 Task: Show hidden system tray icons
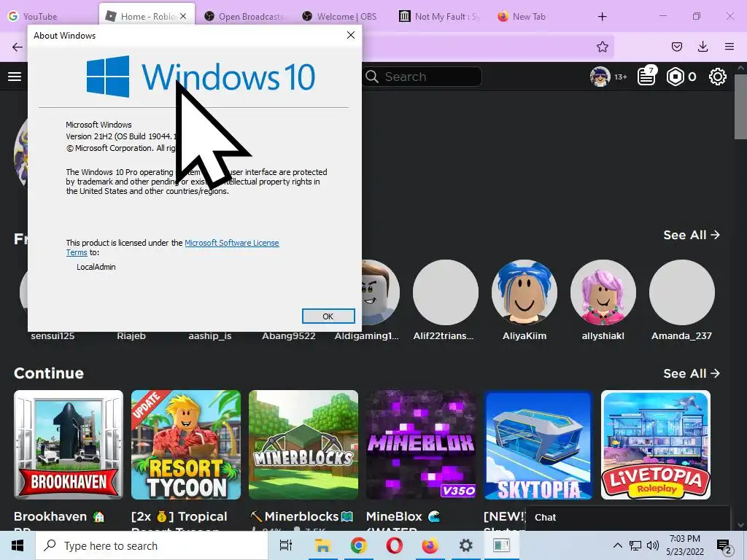(617, 545)
